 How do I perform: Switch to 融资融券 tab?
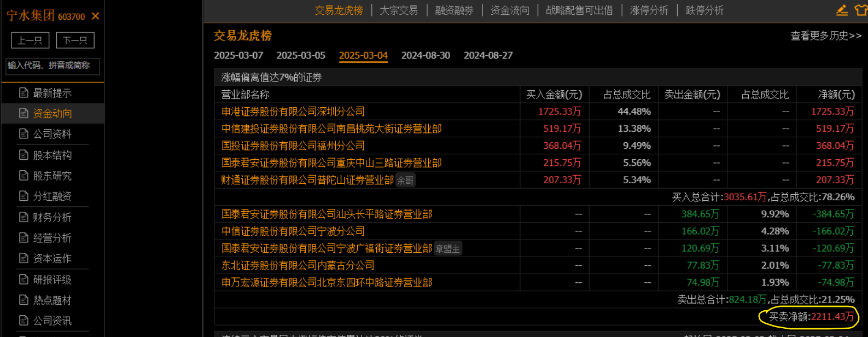point(455,10)
